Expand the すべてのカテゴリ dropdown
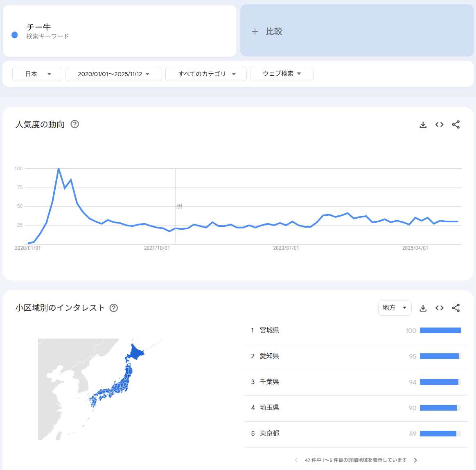 click(x=206, y=74)
